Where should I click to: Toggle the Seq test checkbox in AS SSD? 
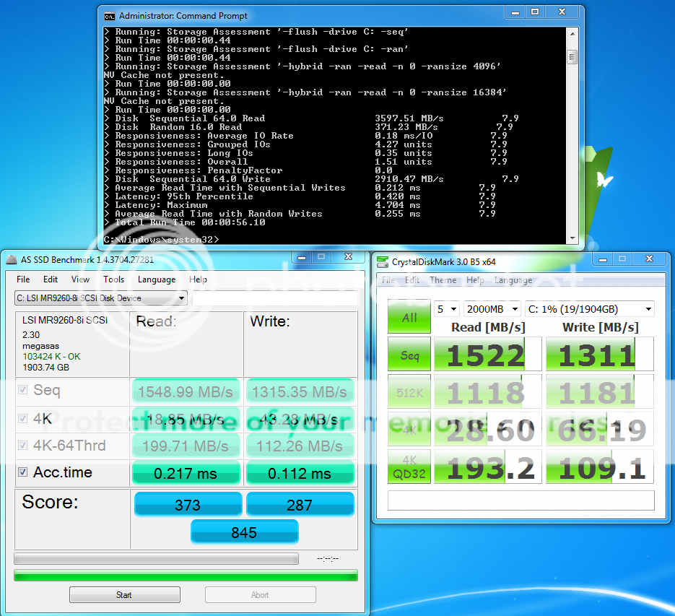(23, 390)
